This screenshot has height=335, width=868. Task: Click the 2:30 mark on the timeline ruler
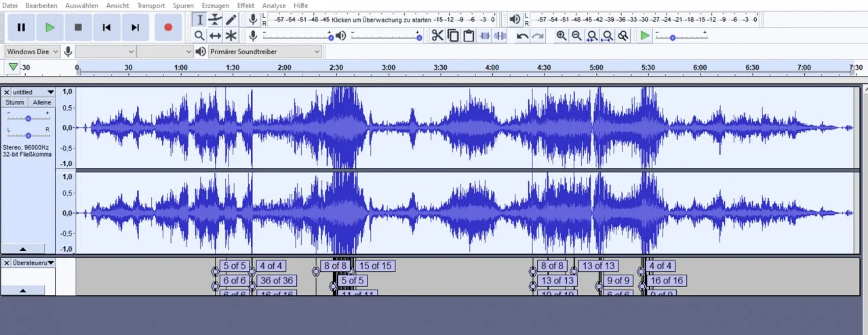(336, 68)
